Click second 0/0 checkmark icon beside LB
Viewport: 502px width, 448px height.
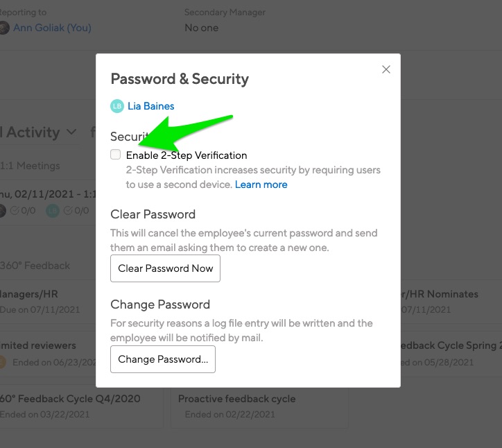68,210
